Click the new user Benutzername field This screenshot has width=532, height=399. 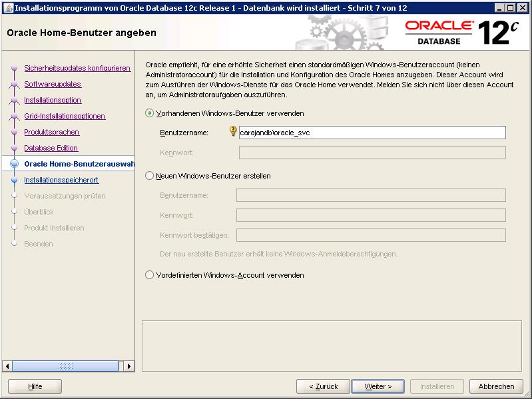(x=371, y=195)
